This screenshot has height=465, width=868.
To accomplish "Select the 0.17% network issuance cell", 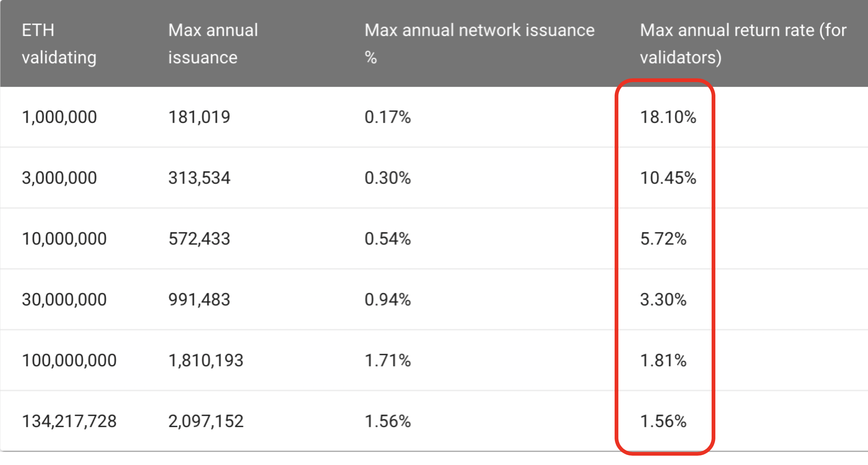I will click(x=387, y=117).
